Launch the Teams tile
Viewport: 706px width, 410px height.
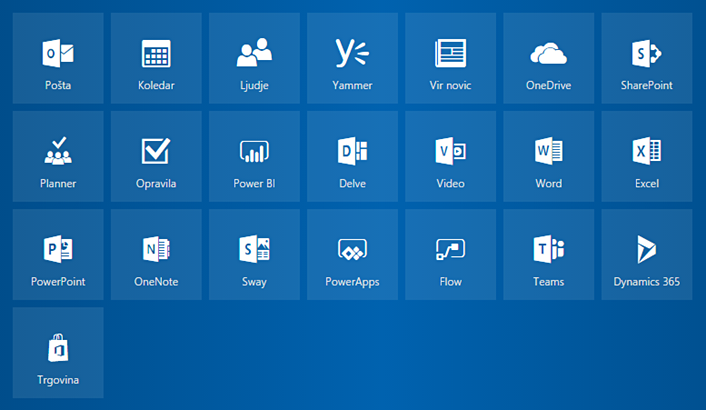tap(549, 254)
